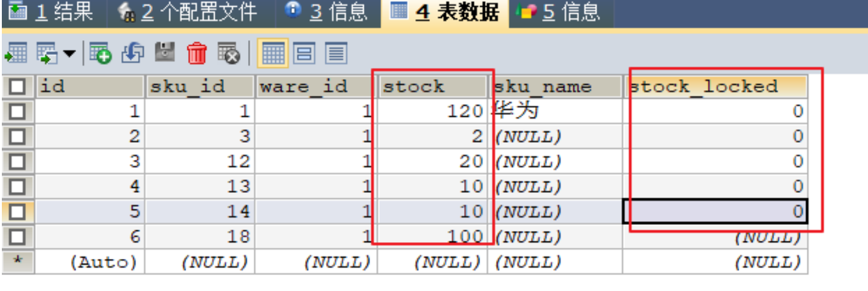Click the copy/export result set icon
Viewport: 868px width, 291px height.
point(47,53)
